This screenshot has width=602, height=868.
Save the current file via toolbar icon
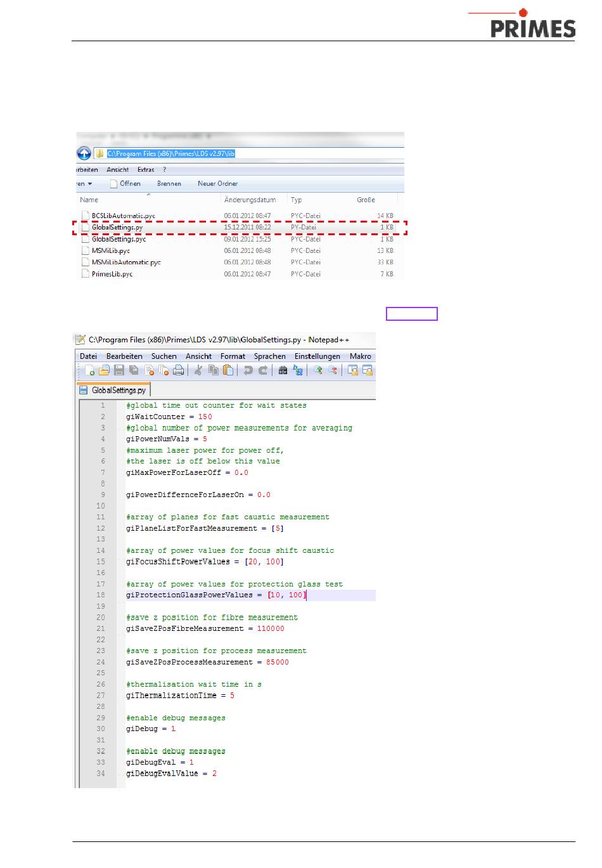click(x=119, y=371)
